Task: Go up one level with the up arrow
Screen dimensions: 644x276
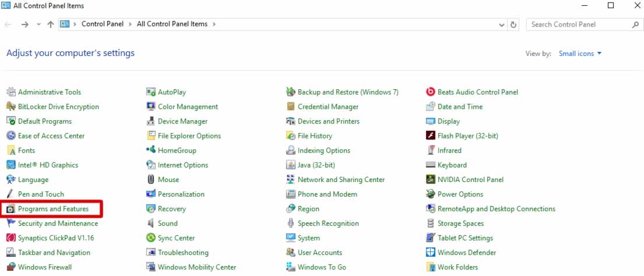Action: coord(51,25)
